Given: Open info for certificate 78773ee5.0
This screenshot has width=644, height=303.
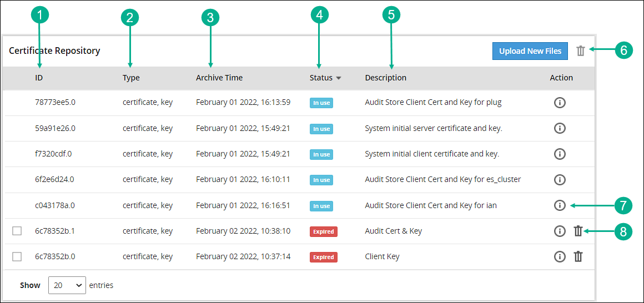Looking at the screenshot, I should (x=560, y=103).
